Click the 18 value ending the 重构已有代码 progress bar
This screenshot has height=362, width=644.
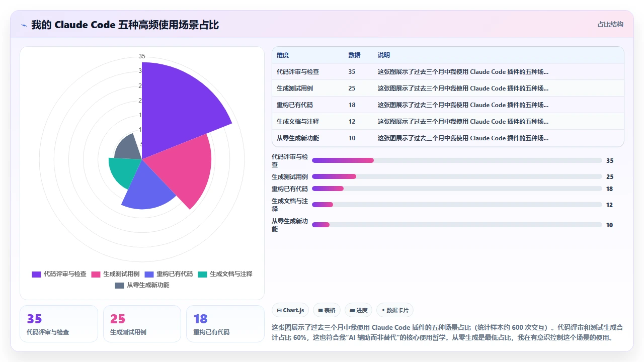(x=610, y=189)
